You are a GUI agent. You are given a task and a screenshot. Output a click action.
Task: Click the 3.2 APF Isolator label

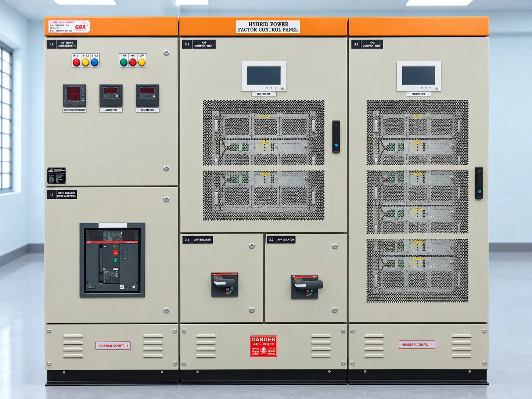click(281, 240)
